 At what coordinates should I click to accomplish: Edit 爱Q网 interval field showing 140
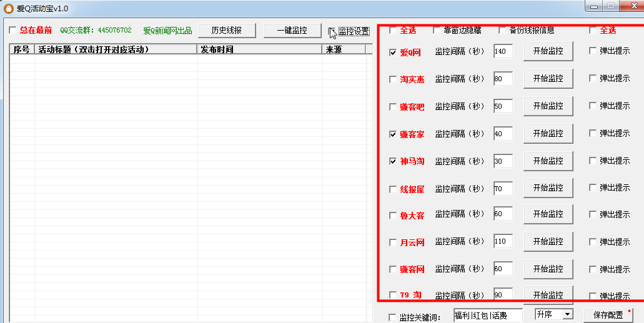[503, 51]
